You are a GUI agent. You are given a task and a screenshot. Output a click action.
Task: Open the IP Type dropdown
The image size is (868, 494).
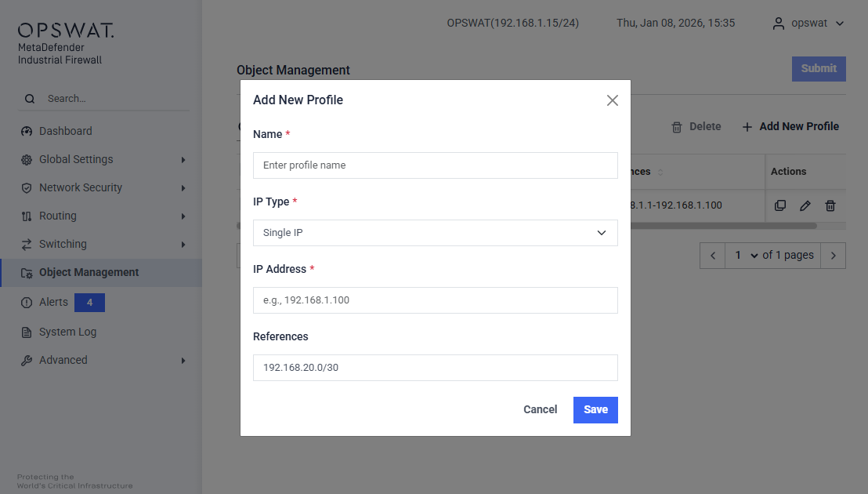(436, 233)
